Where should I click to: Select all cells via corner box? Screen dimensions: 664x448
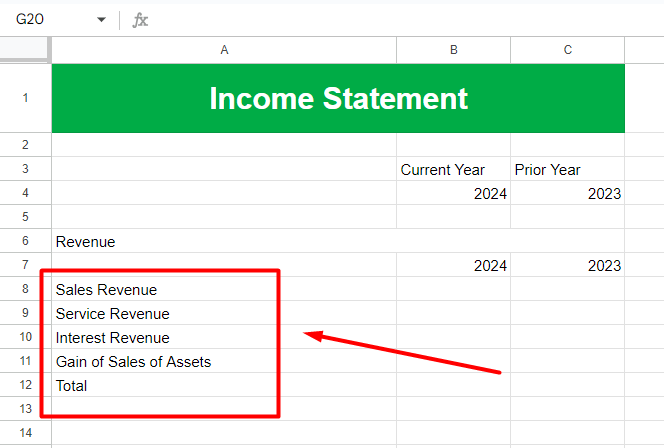coord(25,50)
